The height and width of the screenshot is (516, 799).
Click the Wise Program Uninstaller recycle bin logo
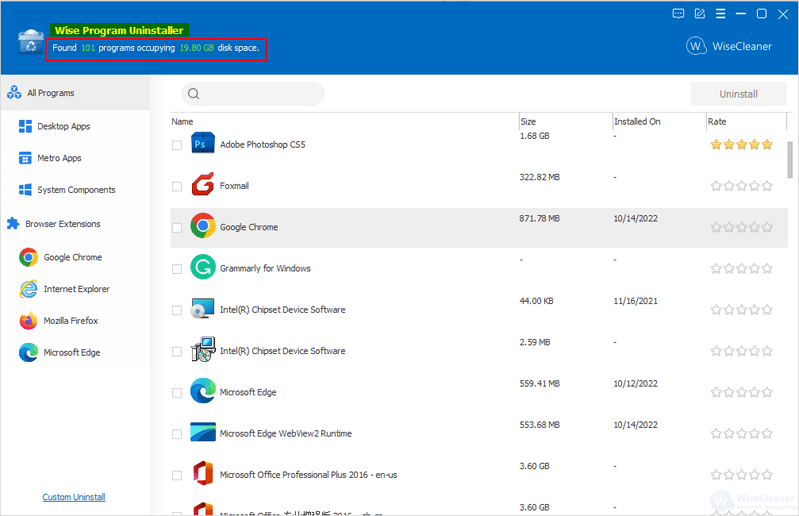[x=31, y=43]
